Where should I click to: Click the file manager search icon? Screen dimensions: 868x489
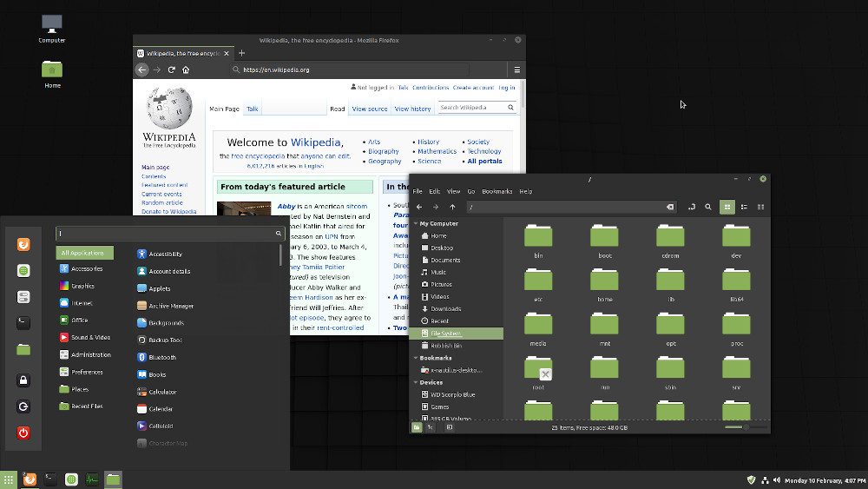[708, 207]
